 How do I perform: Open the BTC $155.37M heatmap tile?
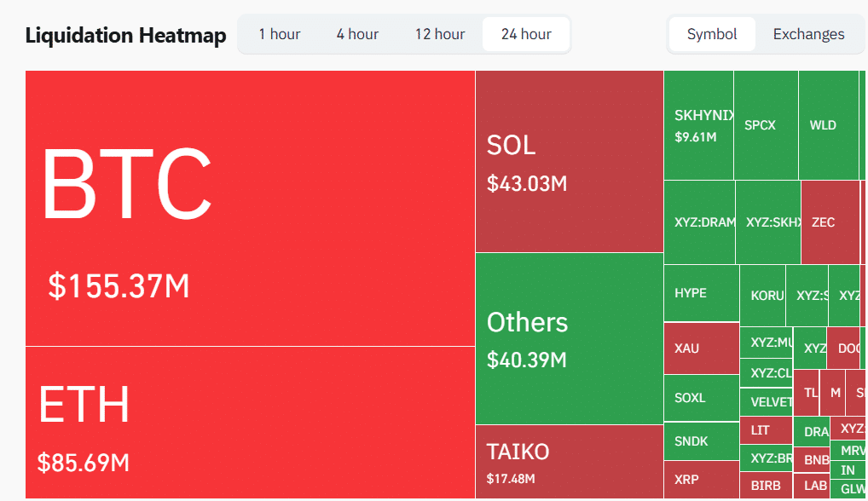pos(250,209)
